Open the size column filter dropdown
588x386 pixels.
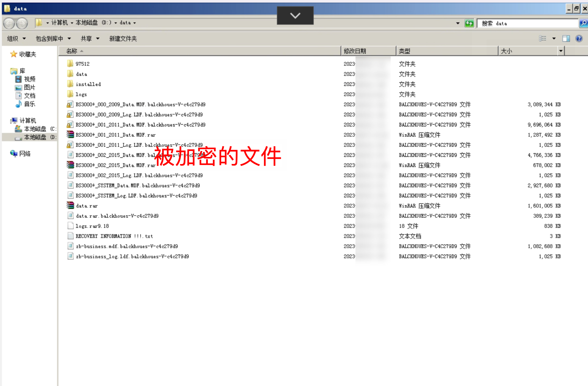pyautogui.click(x=561, y=51)
